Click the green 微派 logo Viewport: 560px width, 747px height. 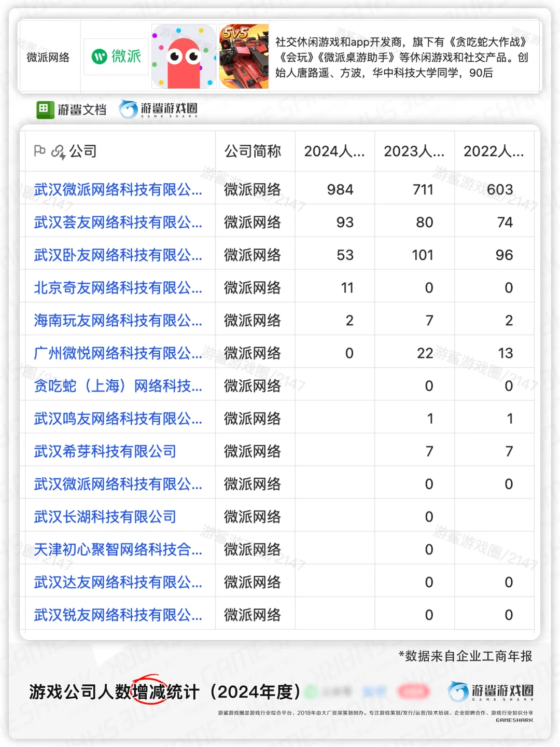coord(116,56)
